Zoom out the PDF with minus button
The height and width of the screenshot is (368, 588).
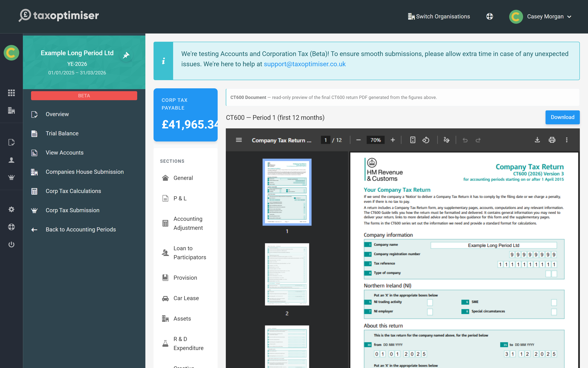358,140
